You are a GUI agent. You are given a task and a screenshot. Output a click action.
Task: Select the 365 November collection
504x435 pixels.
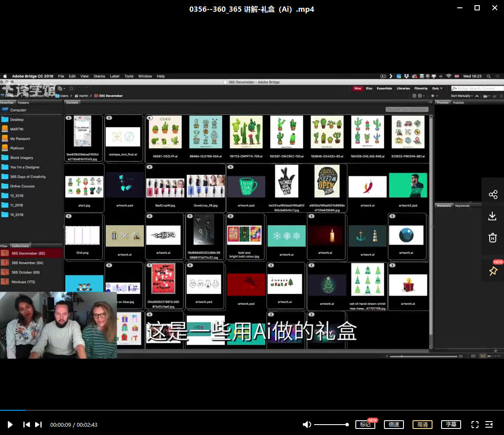27,263
